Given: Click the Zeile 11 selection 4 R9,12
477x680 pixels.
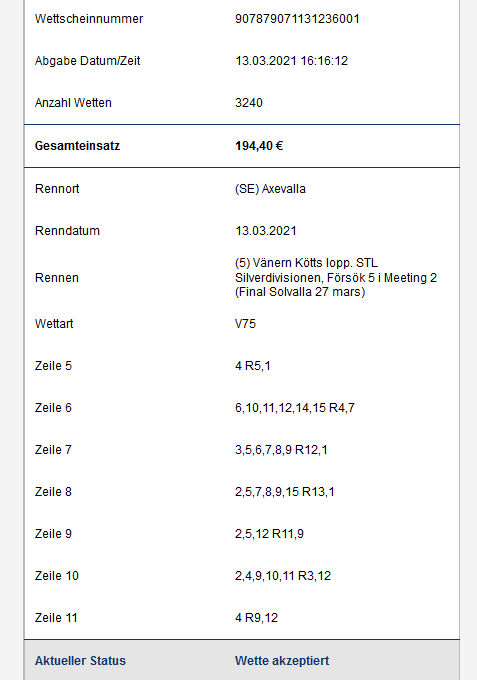Looking at the screenshot, I should pos(256,618).
